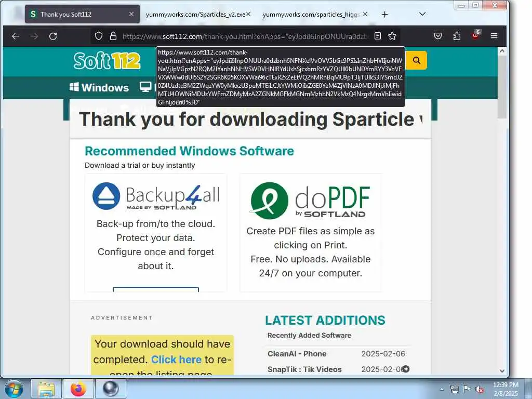The height and width of the screenshot is (399, 532).
Task: Open a new tab with plus button
Action: click(x=385, y=14)
